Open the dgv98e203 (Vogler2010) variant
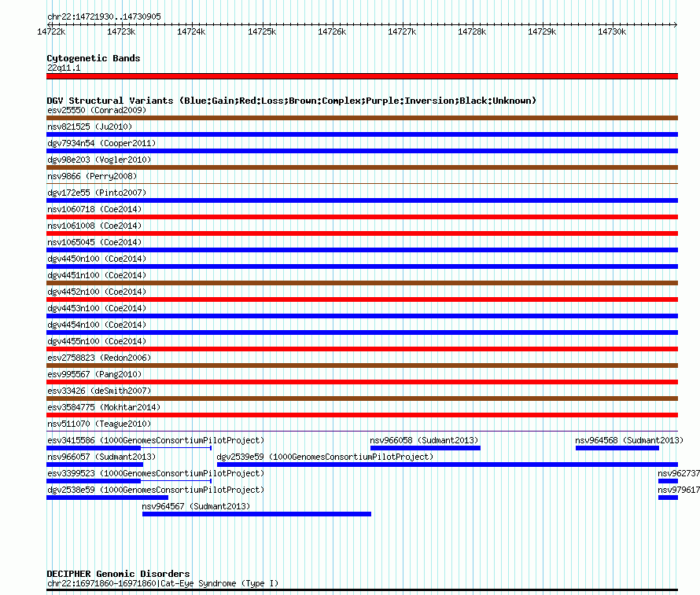The image size is (700, 595). click(x=99, y=160)
